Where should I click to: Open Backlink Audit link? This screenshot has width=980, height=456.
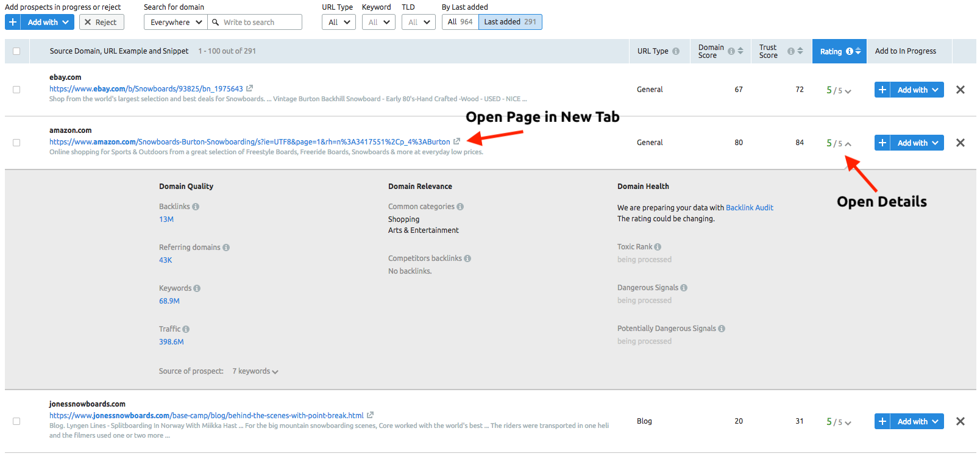tap(750, 208)
